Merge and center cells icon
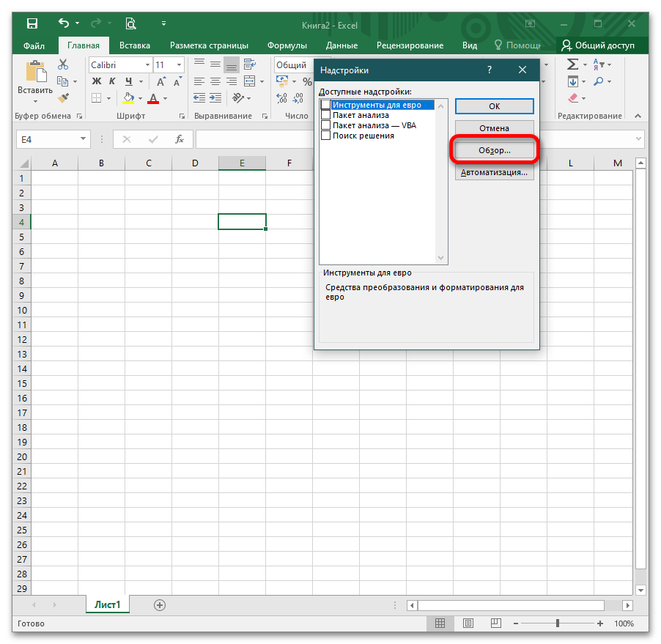 coord(250,81)
